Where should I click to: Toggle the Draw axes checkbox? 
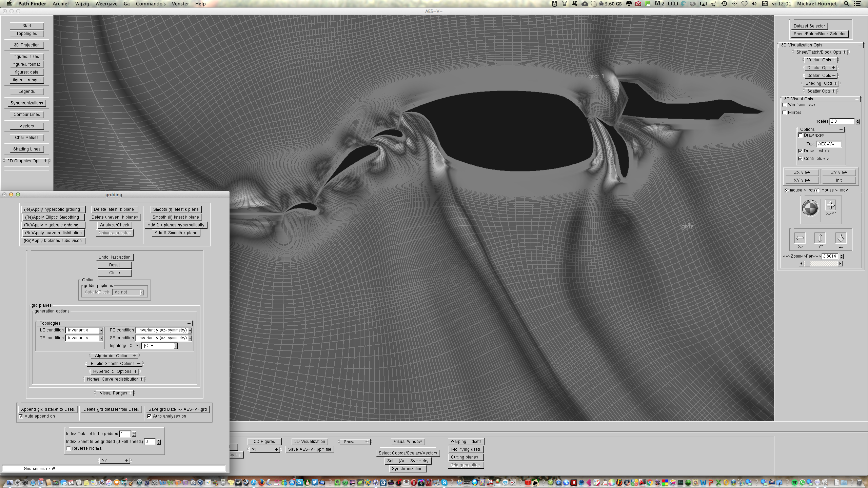(x=801, y=136)
